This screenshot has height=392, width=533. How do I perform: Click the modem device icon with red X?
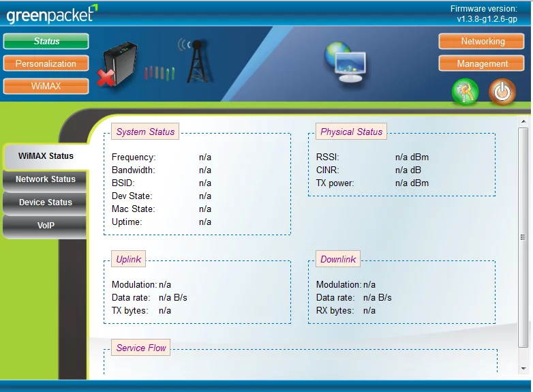pyautogui.click(x=117, y=64)
